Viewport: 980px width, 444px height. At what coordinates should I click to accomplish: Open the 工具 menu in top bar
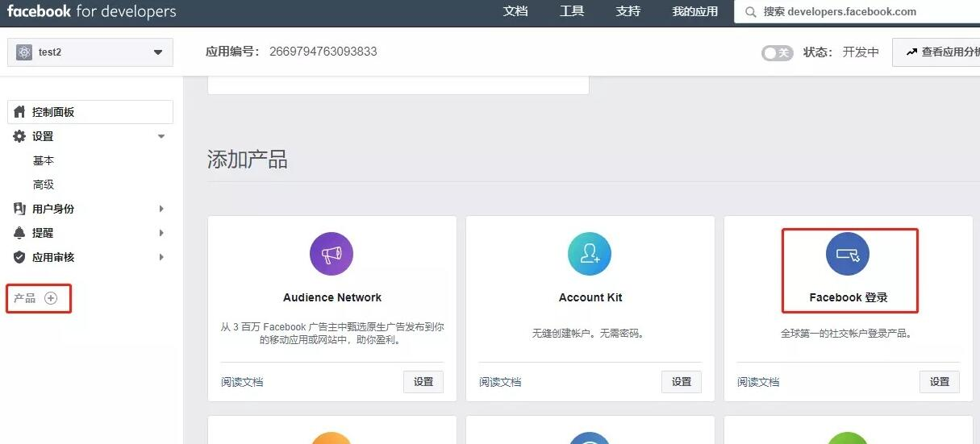(572, 11)
